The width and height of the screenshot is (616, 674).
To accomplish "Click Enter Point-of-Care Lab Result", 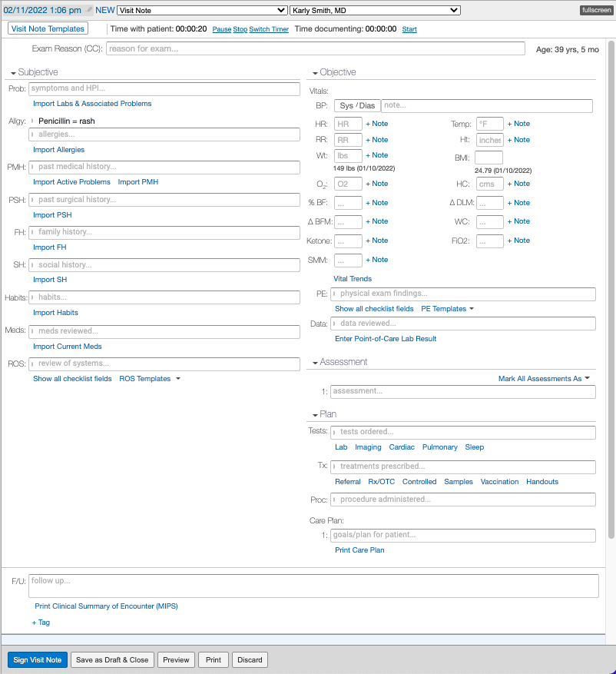I will click(386, 339).
